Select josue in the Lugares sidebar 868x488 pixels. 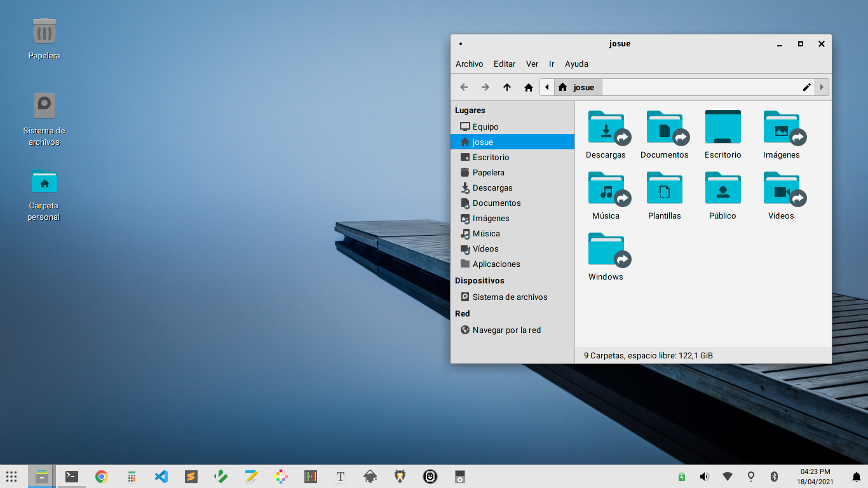[512, 142]
